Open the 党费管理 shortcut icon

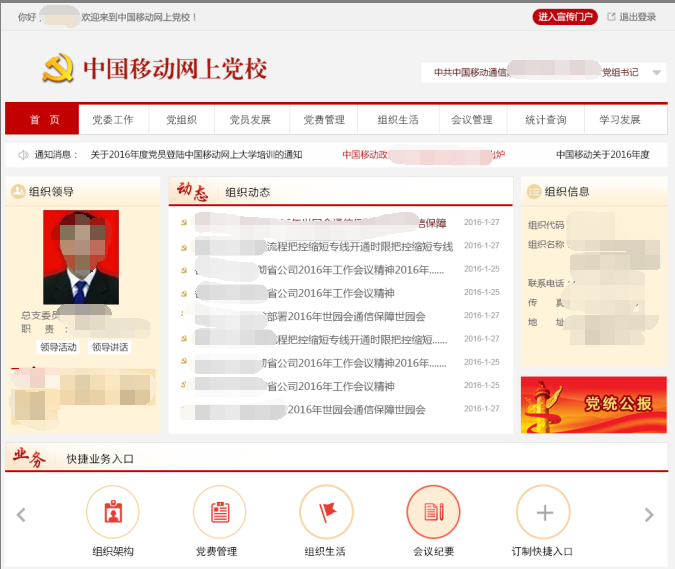tap(220, 512)
